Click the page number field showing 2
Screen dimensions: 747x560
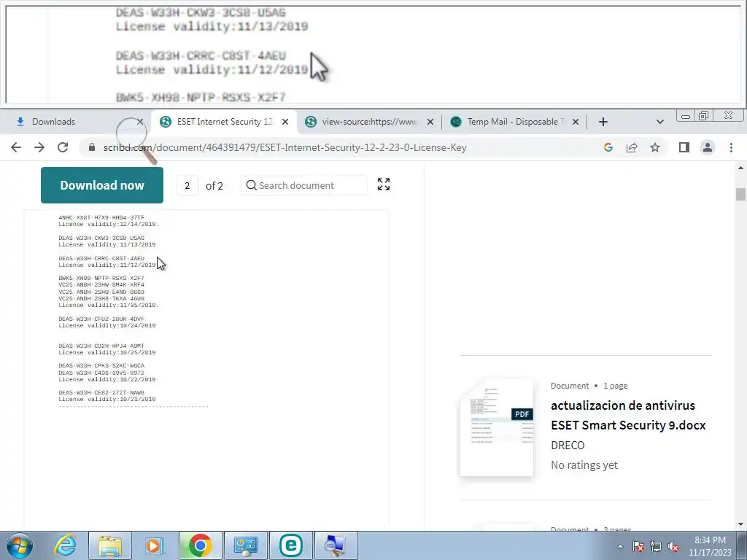[x=187, y=186]
